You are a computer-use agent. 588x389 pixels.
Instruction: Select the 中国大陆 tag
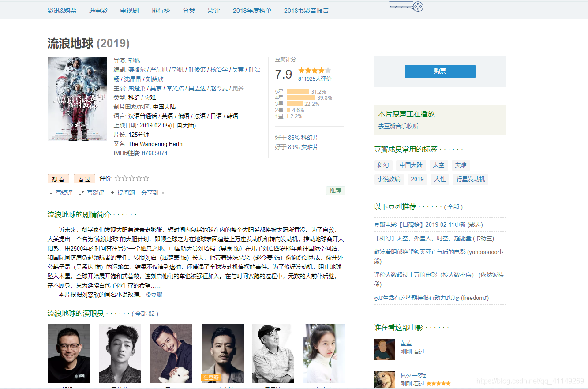(411, 165)
